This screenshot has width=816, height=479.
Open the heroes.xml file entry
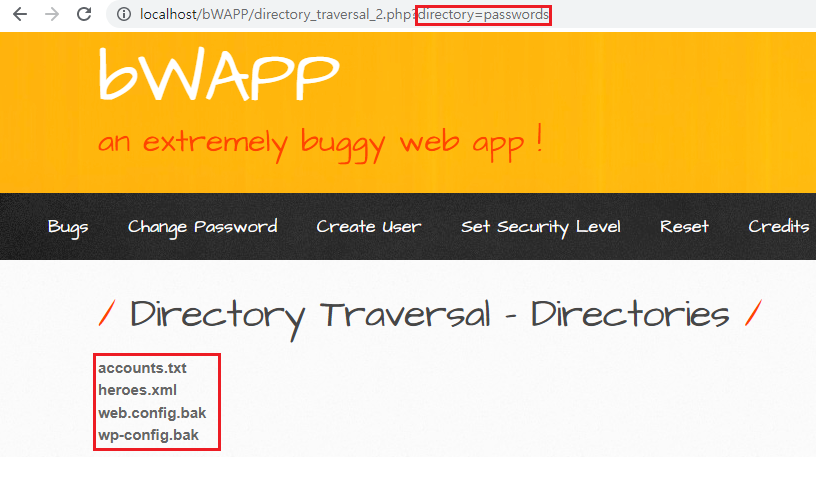[x=137, y=390]
